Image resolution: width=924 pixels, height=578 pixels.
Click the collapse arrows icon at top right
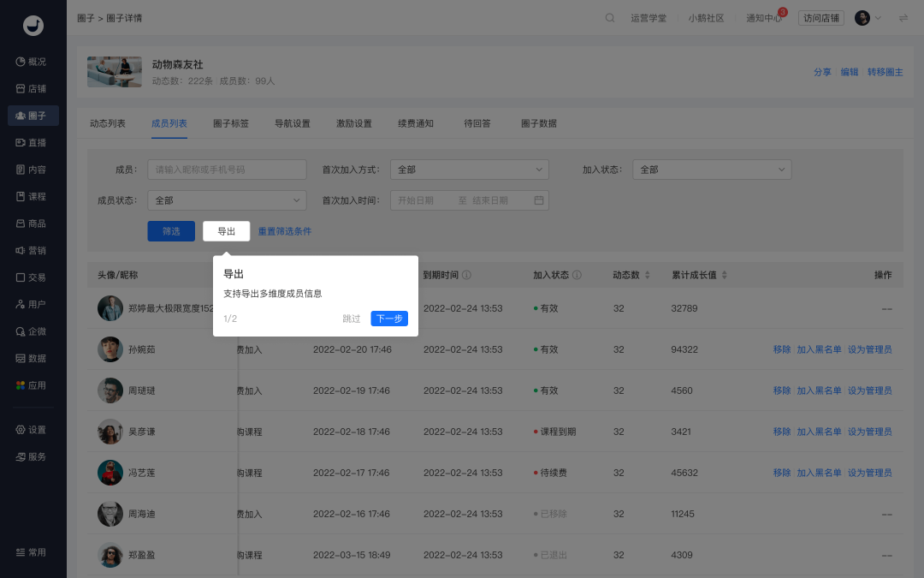(903, 18)
